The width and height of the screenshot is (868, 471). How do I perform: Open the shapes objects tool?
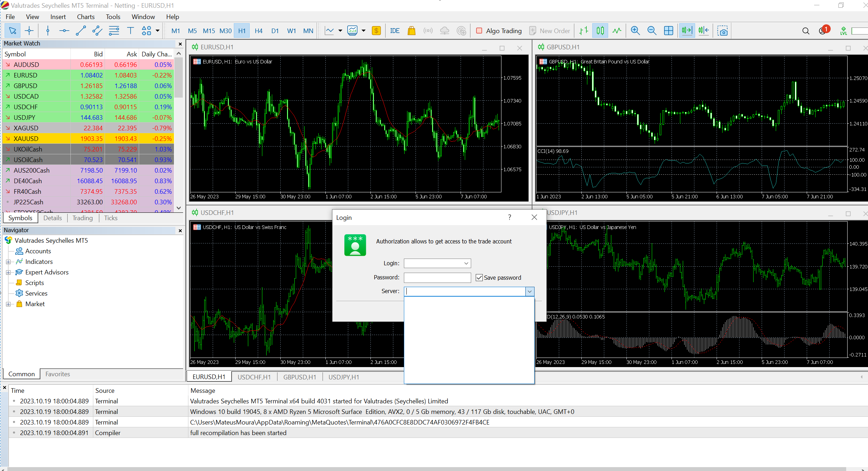(146, 31)
